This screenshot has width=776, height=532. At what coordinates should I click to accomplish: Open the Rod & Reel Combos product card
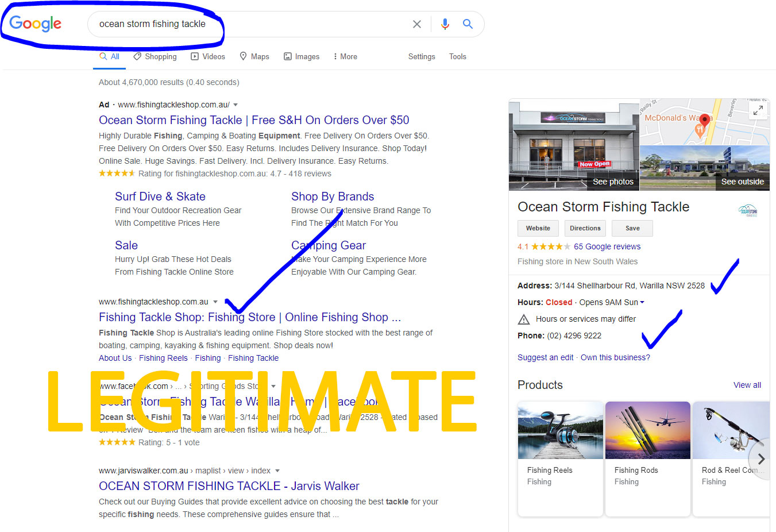[x=731, y=458]
